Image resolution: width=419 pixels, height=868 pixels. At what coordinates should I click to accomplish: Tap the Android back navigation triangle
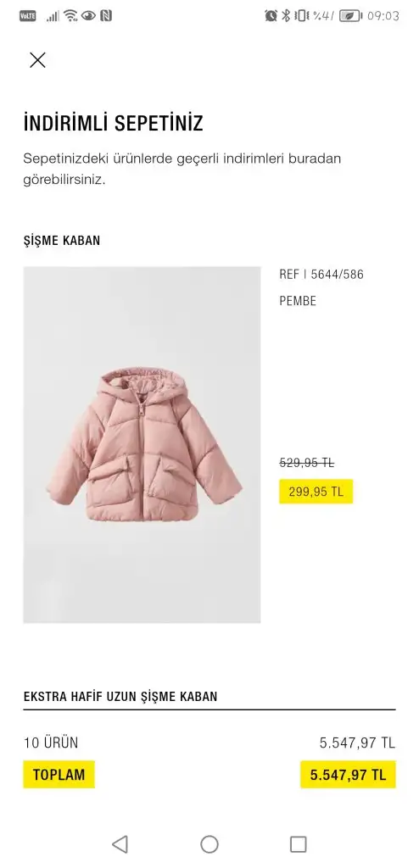[x=120, y=843]
